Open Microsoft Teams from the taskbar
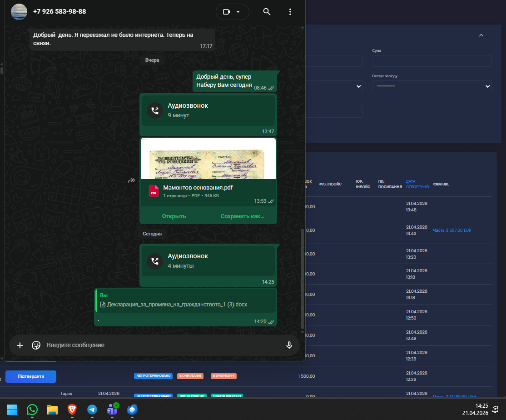This screenshot has width=506, height=420. pos(112,409)
